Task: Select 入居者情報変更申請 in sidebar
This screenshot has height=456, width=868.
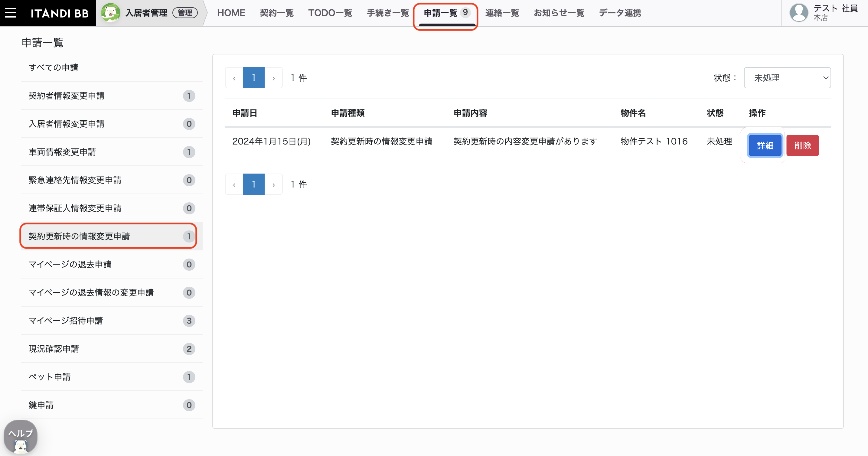Action: coord(112,124)
